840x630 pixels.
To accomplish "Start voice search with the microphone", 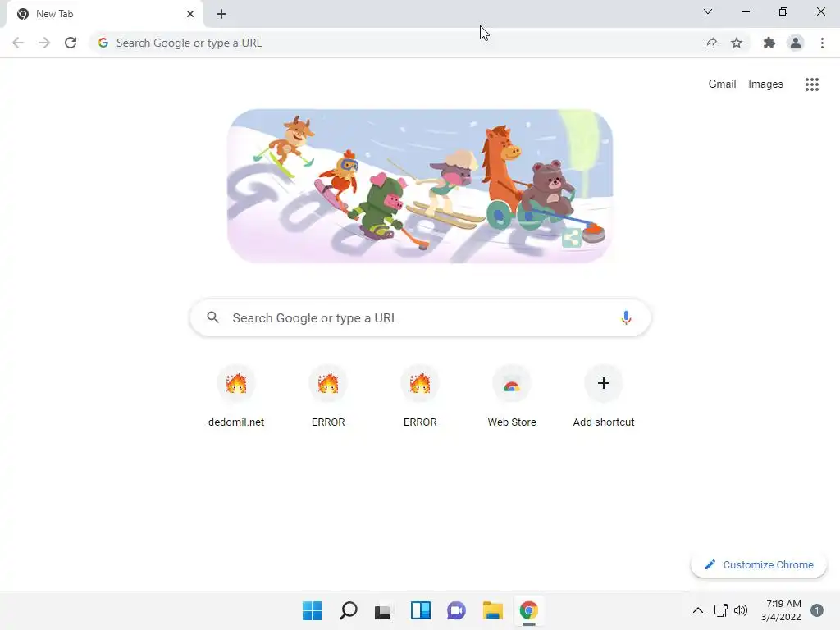I will click(x=626, y=317).
